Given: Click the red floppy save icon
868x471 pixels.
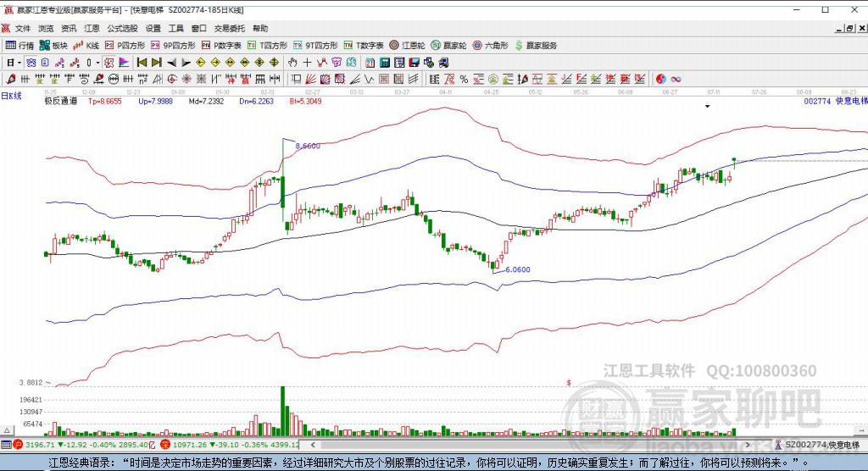Looking at the screenshot, I should pos(414,63).
